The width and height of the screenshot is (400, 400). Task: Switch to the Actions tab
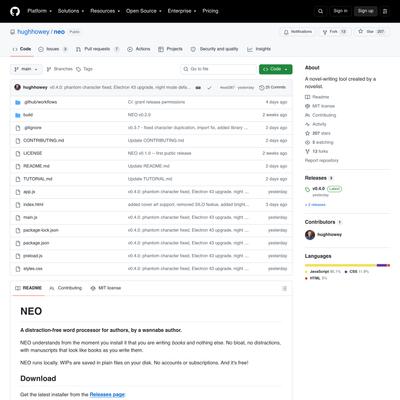(139, 49)
